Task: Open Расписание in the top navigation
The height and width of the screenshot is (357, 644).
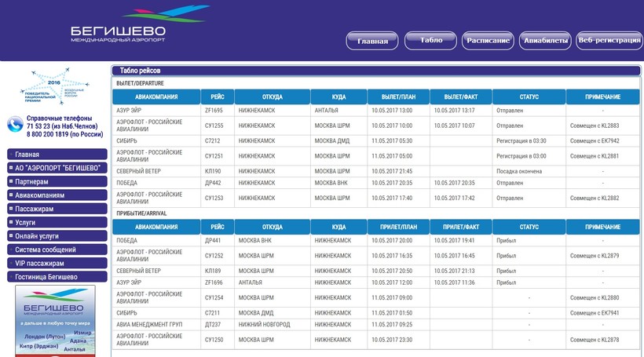Action: coord(488,40)
